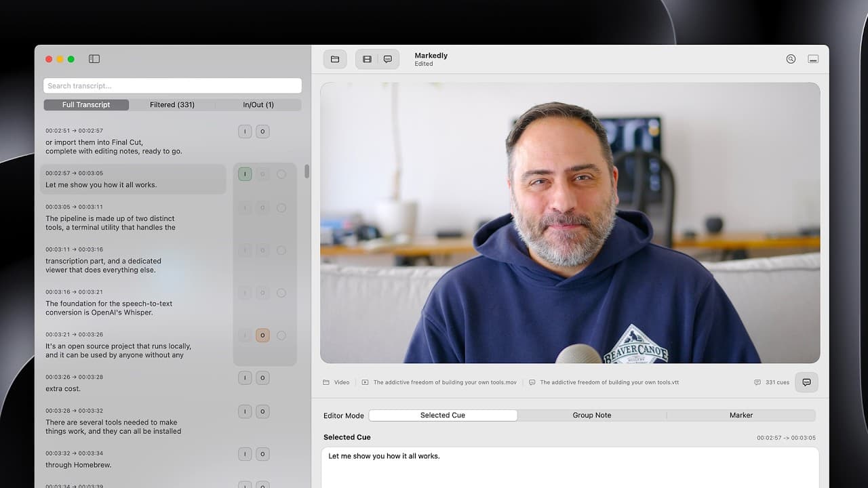868x488 pixels.
Task: Open the folder icon in the toolbar
Action: click(x=335, y=59)
